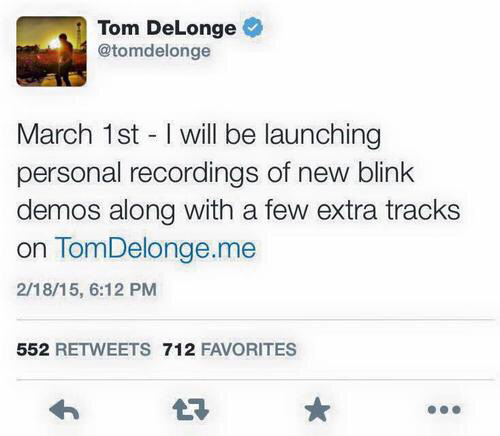
Task: Retweet this tweet using the arrows icon
Action: point(190,409)
